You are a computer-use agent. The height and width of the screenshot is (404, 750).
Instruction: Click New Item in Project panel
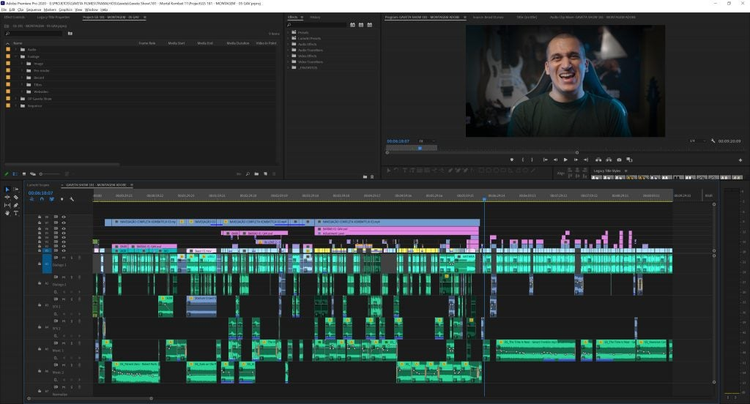(265, 174)
